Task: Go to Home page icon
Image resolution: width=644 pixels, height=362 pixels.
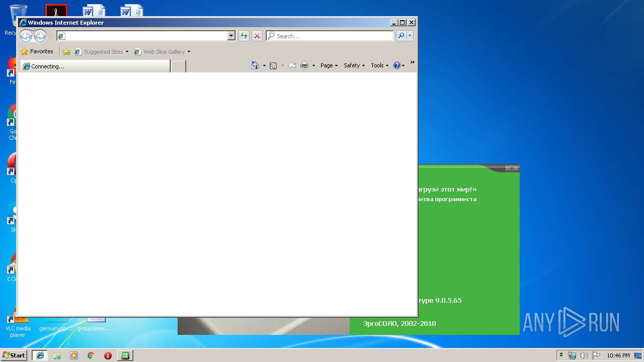Action: 255,65
